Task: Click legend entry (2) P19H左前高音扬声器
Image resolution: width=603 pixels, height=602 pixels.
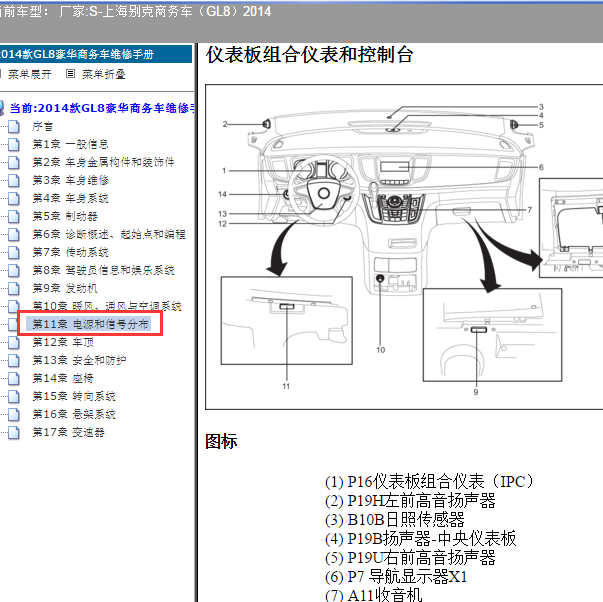Action: tap(410, 501)
